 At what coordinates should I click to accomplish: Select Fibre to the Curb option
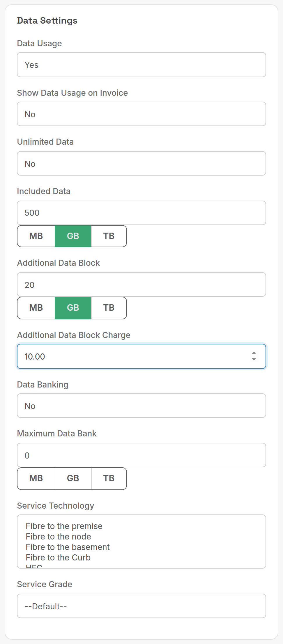pyautogui.click(x=58, y=558)
